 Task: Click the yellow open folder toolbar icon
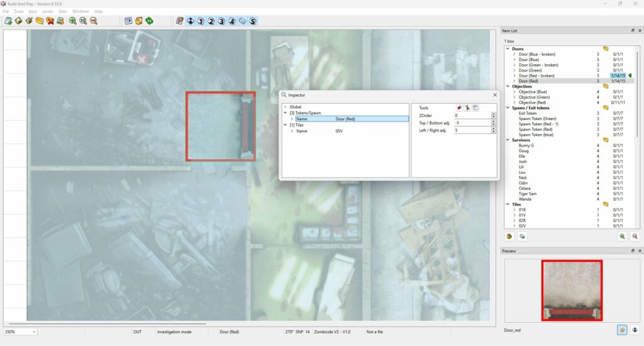tap(40, 21)
